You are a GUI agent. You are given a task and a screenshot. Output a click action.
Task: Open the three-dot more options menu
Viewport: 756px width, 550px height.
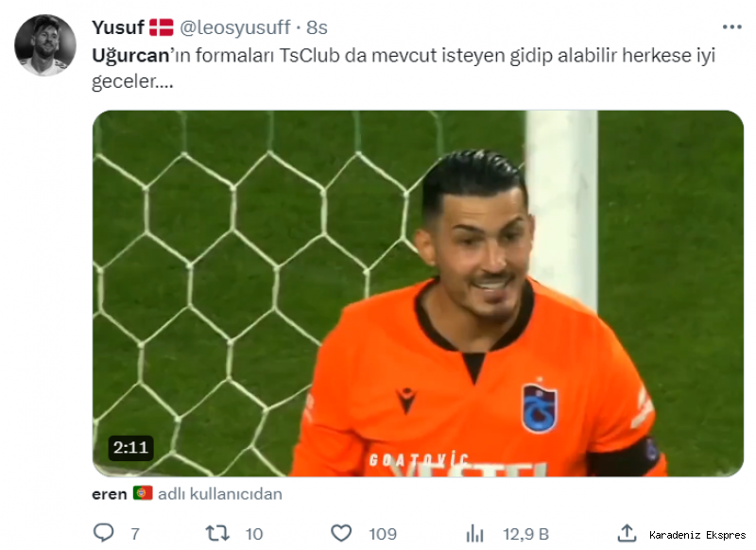731,27
